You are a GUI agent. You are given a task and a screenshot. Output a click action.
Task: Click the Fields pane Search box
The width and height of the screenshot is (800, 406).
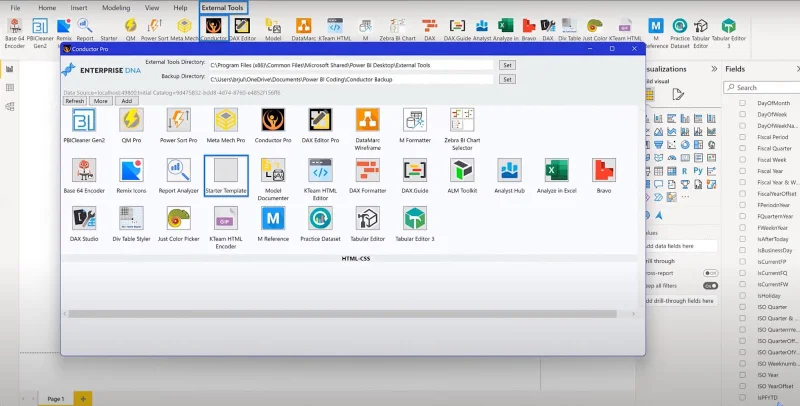764,88
